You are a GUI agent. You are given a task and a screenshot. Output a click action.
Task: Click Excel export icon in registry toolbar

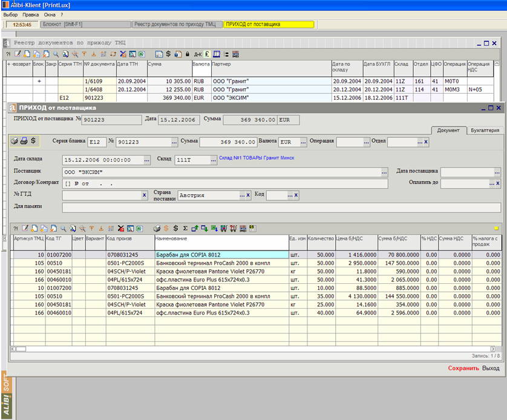142,54
